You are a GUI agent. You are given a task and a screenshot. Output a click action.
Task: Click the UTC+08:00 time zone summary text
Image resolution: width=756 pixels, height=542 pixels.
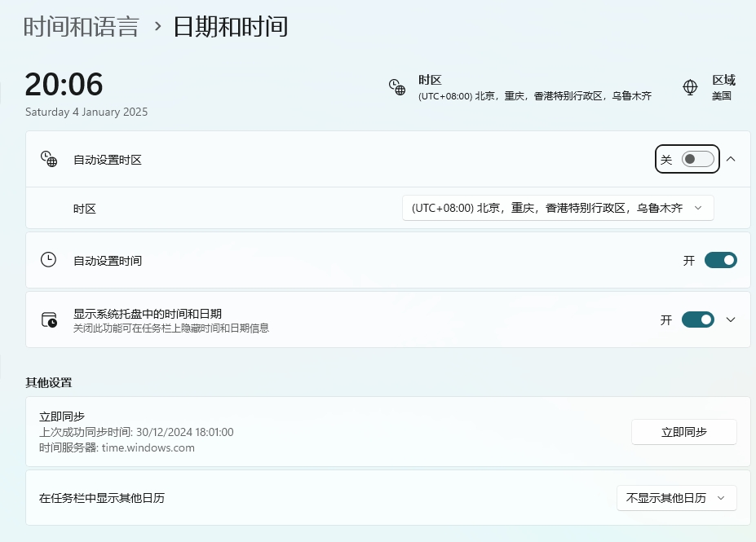[534, 95]
